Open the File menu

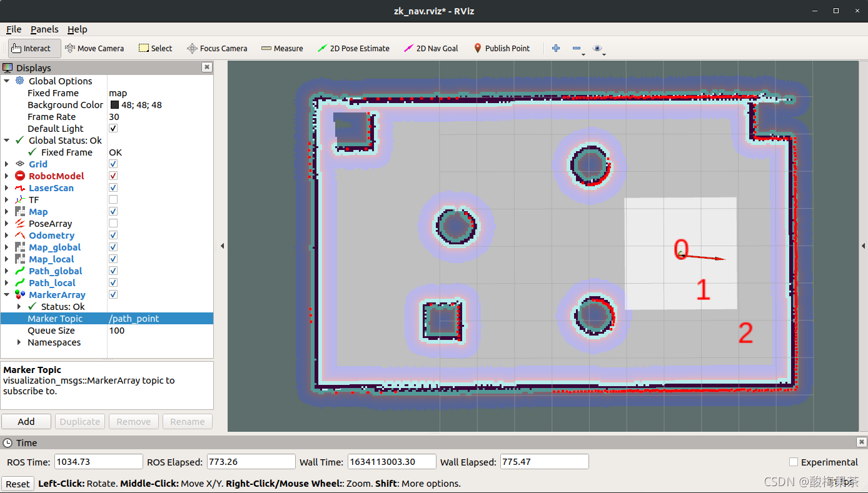point(14,29)
